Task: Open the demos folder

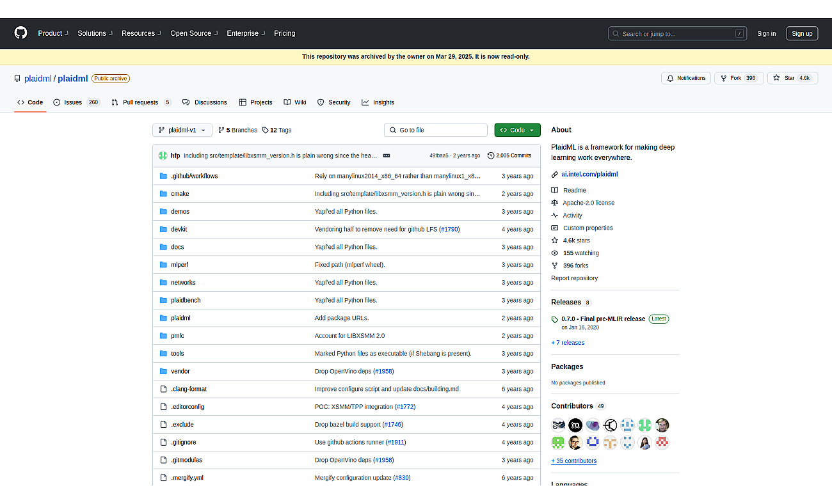Action: point(180,212)
